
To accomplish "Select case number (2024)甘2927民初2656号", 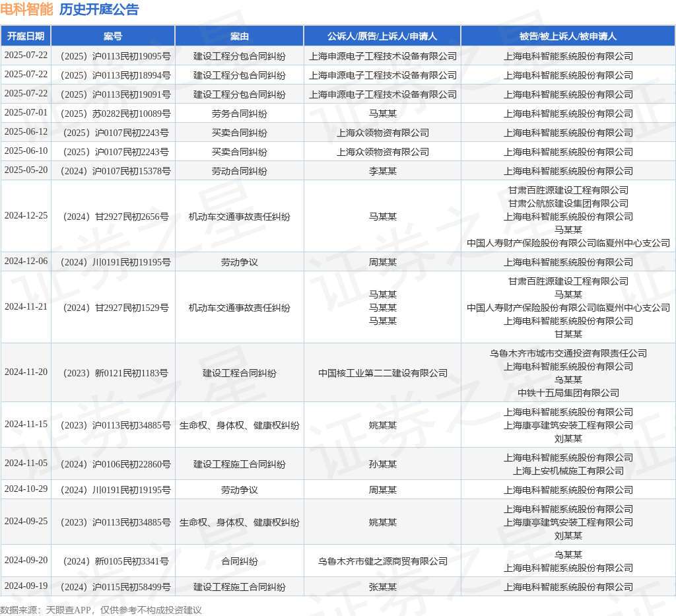I will (113, 217).
